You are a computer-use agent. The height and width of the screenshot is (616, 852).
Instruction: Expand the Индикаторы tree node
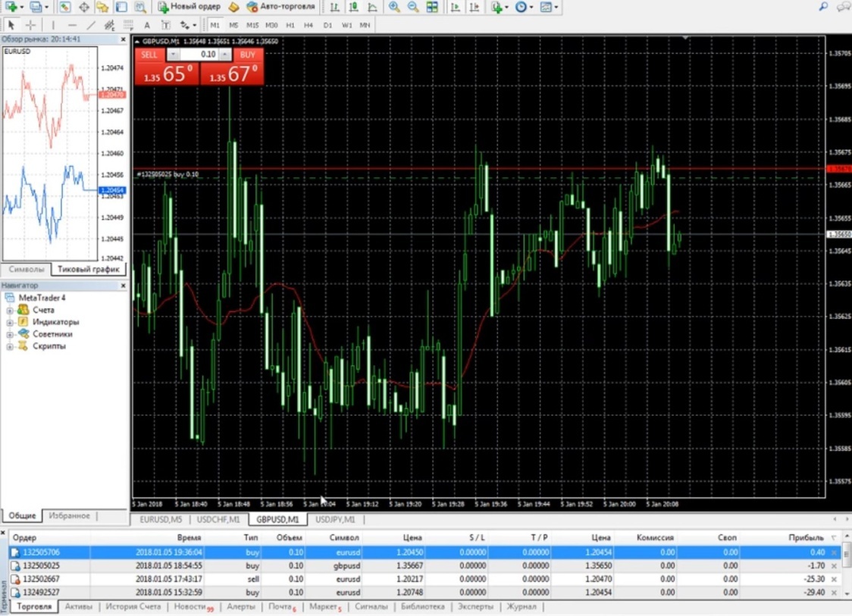(10, 322)
